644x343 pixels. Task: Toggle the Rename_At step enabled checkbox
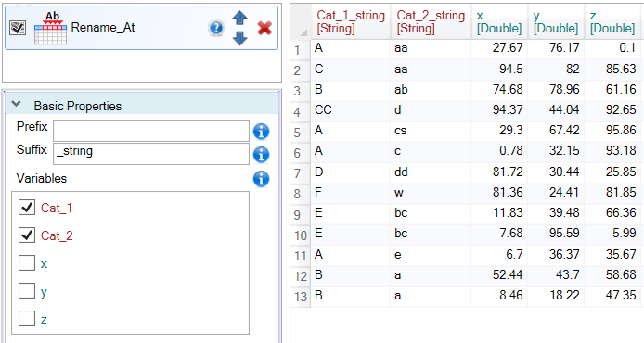click(18, 28)
